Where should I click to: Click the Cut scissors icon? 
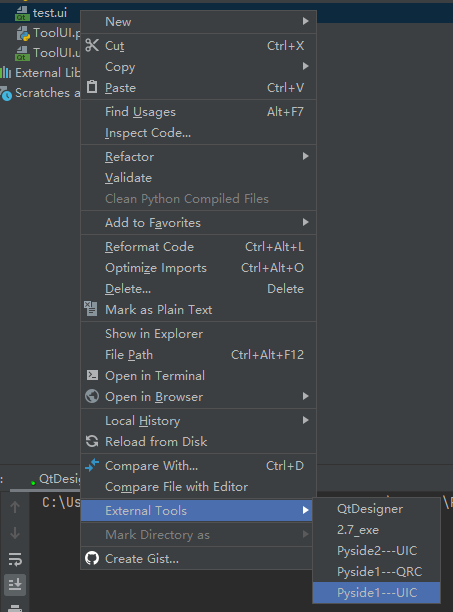click(92, 45)
